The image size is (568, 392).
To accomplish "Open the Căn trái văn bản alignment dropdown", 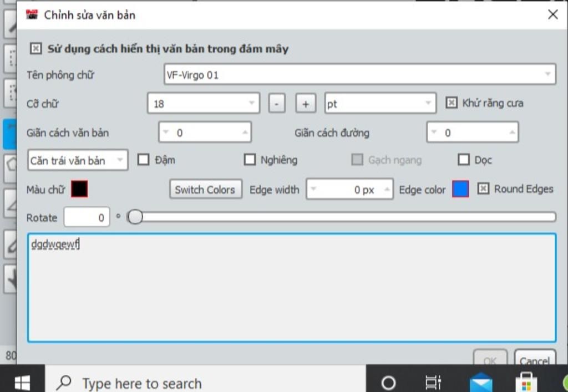I will click(78, 160).
